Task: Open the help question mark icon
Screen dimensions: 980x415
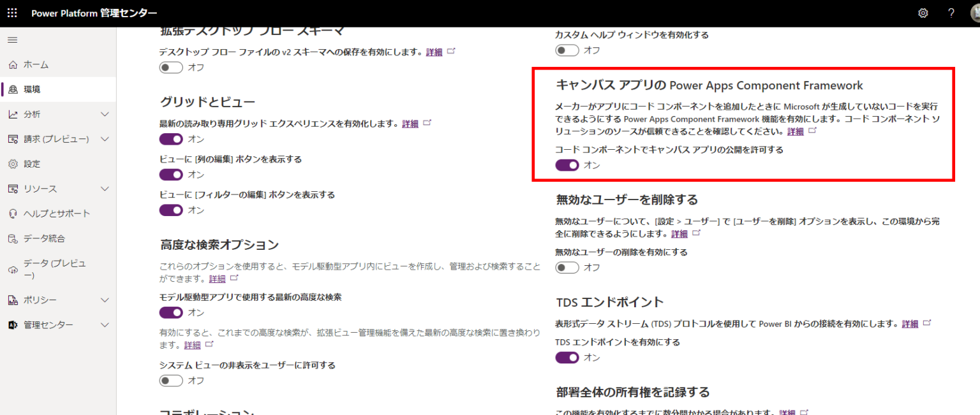Action: pos(951,13)
